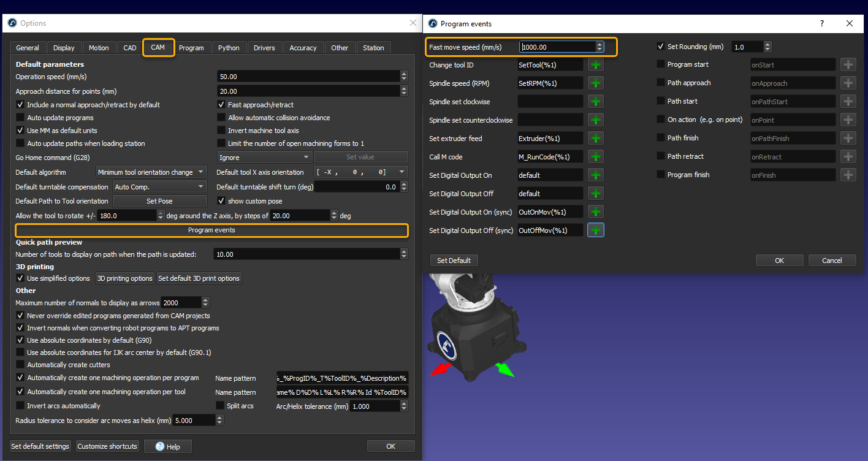Open the Python tab
This screenshot has width=868, height=461.
[229, 48]
